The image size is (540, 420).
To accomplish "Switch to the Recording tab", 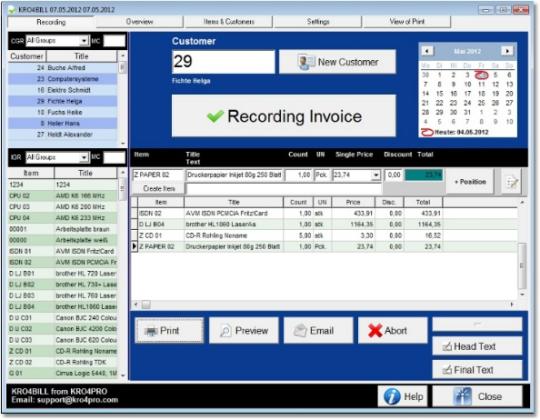I will (x=51, y=22).
